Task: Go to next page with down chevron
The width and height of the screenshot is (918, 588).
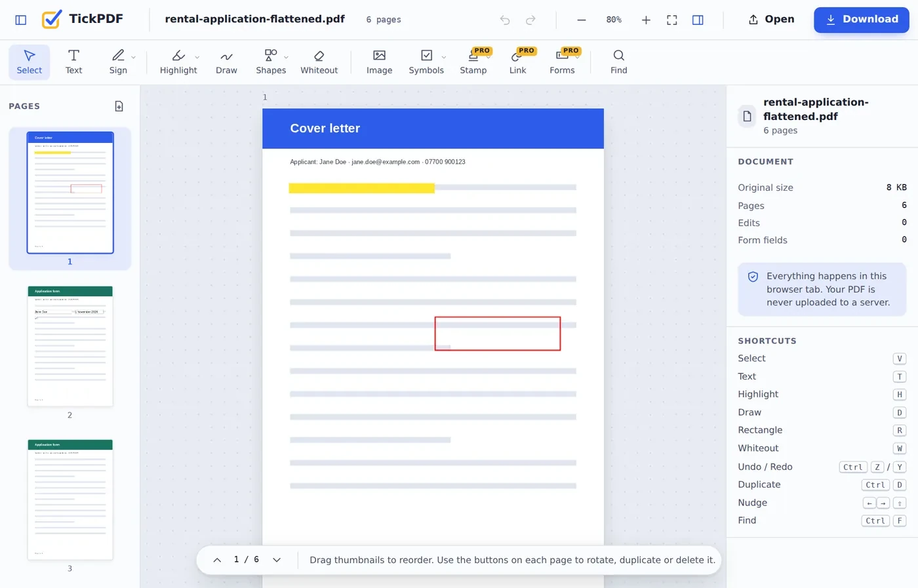Action: (277, 560)
